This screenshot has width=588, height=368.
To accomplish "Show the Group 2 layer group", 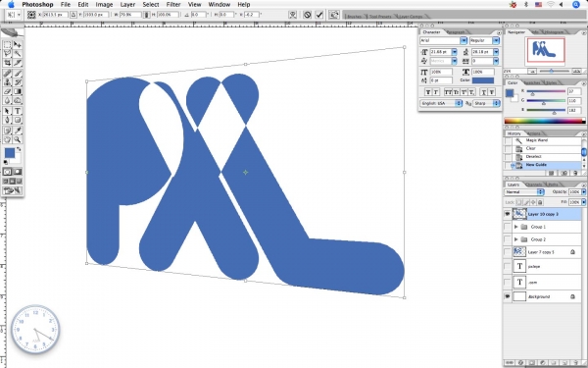I will (508, 239).
